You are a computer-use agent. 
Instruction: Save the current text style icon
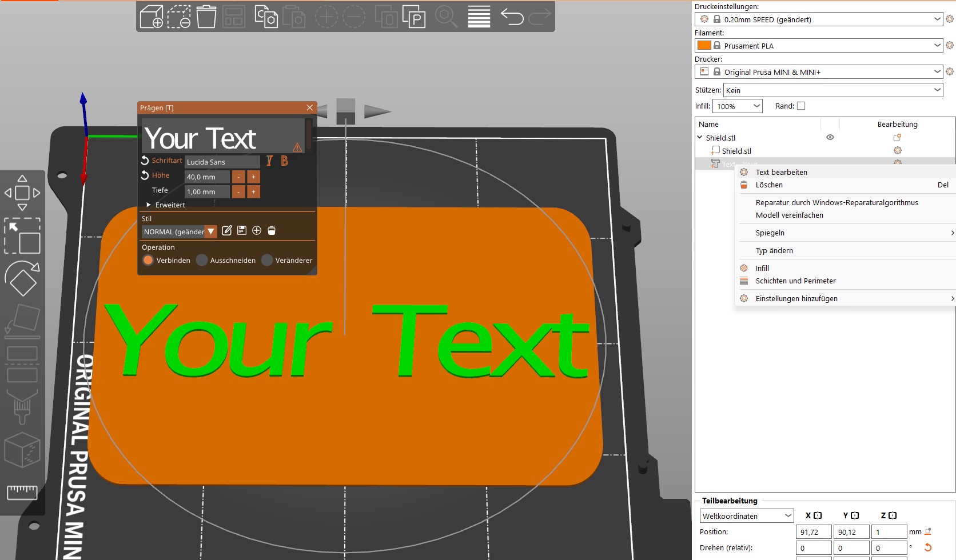[x=242, y=230]
